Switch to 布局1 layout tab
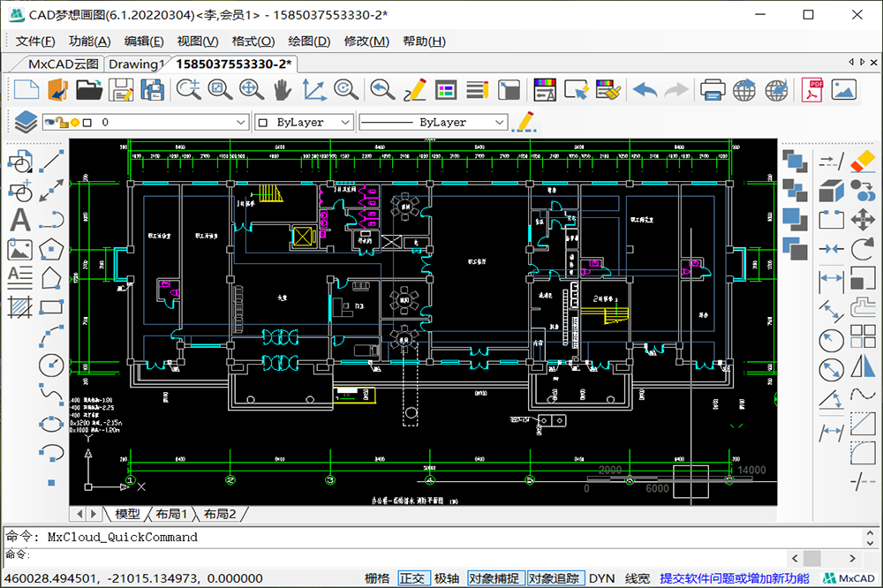The height and width of the screenshot is (588, 883). click(172, 514)
